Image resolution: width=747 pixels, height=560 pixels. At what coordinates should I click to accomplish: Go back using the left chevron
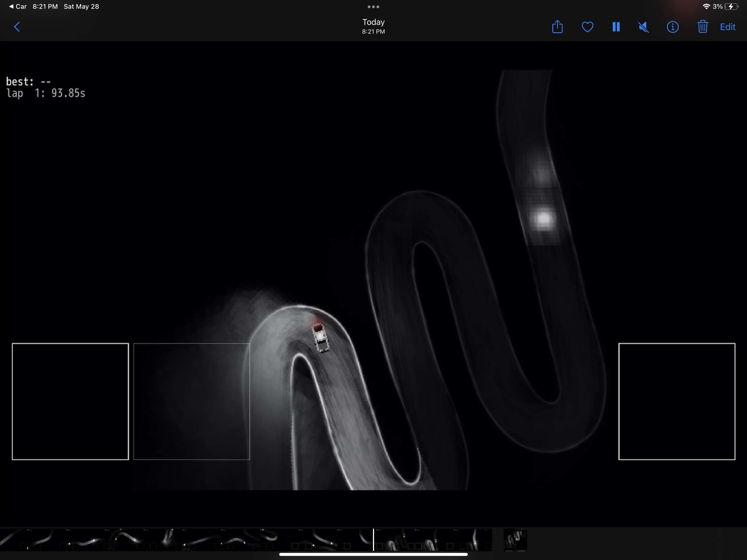(x=17, y=27)
